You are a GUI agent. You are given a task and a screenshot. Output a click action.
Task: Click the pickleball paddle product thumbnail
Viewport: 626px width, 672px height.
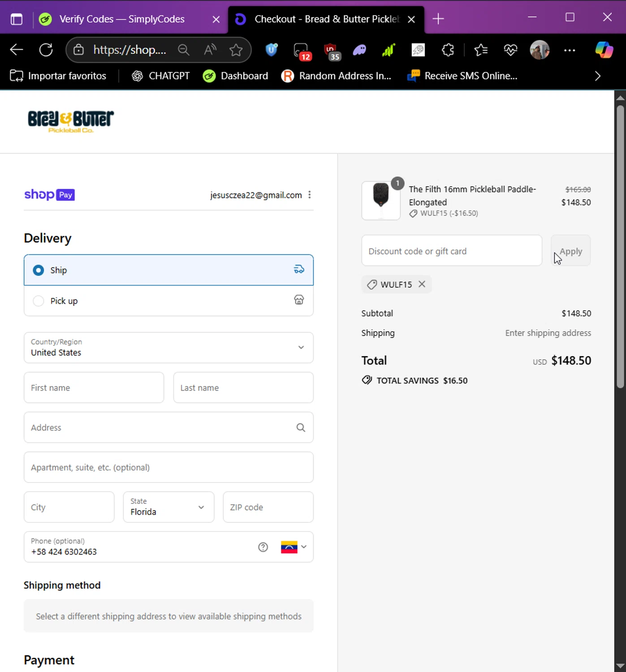(381, 201)
